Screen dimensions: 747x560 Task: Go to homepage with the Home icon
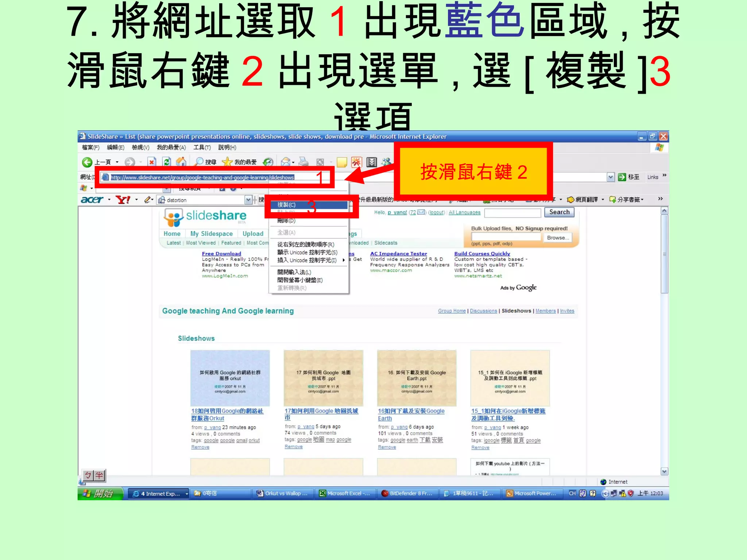(x=181, y=162)
